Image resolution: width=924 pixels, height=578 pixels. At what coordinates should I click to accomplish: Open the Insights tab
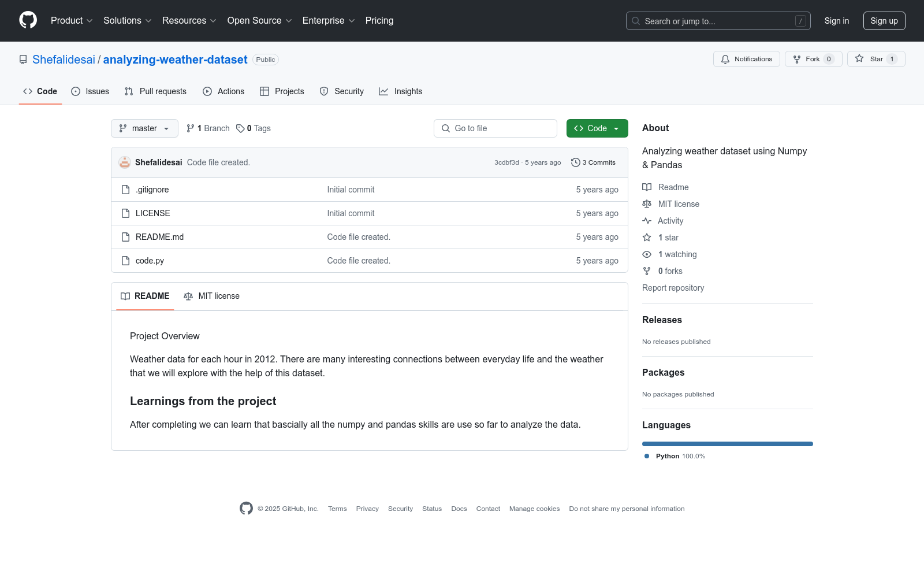400,91
